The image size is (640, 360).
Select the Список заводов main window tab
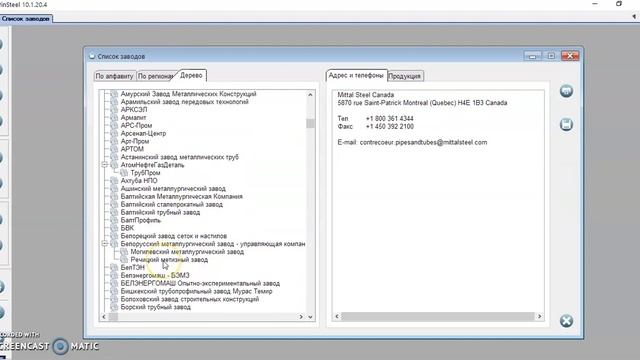point(25,18)
